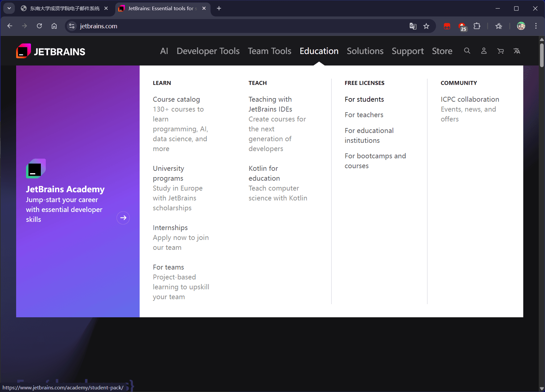Open the Course catalog link
The width and height of the screenshot is (545, 392).
coord(176,99)
